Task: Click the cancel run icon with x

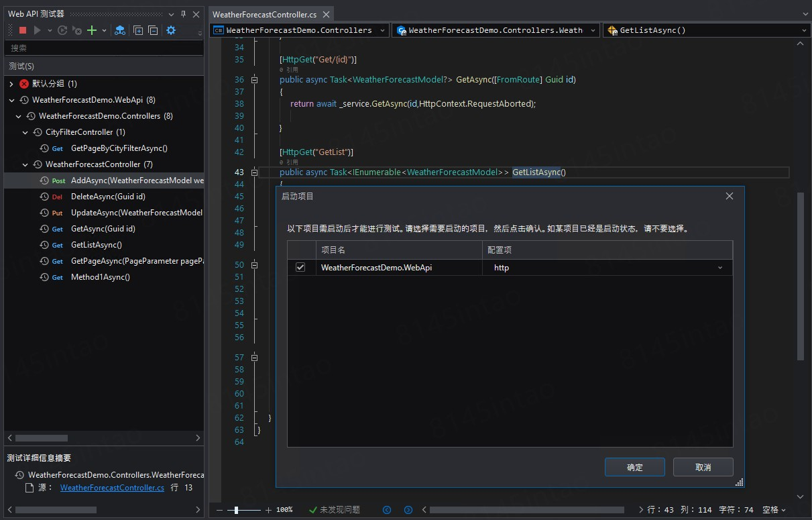Action: click(77, 30)
